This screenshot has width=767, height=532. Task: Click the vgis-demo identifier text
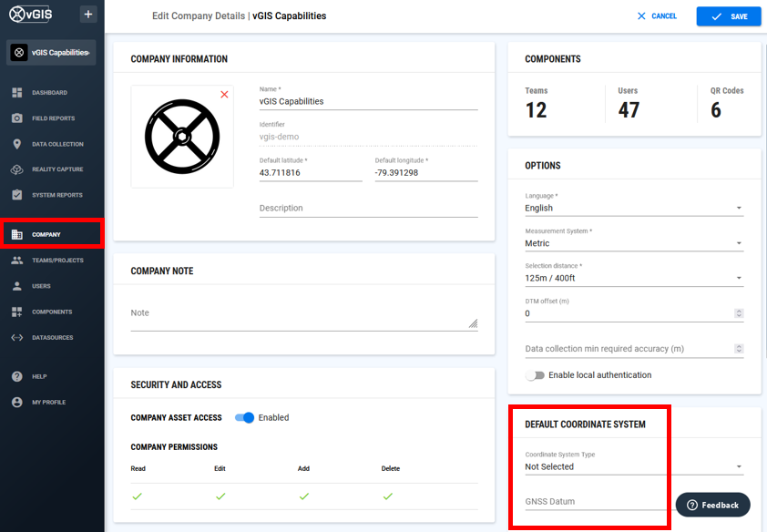point(279,137)
